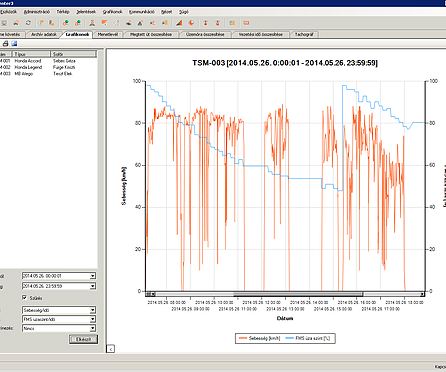This screenshot has height=372, width=446.
Task: Switch to the Vezetési idő összesítése tab
Action: pyautogui.click(x=260, y=34)
